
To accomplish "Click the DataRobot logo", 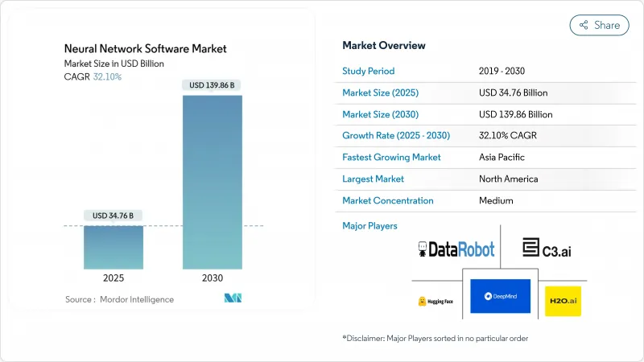I will point(456,249).
